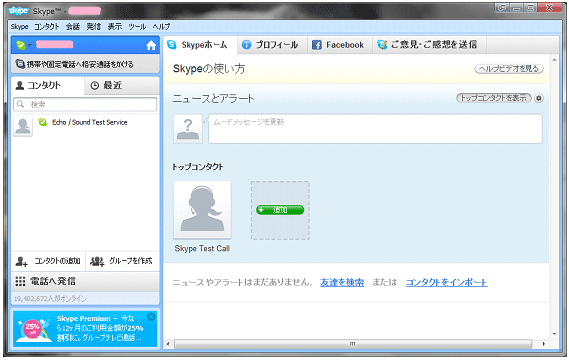Click the green 追加 button

(280, 210)
